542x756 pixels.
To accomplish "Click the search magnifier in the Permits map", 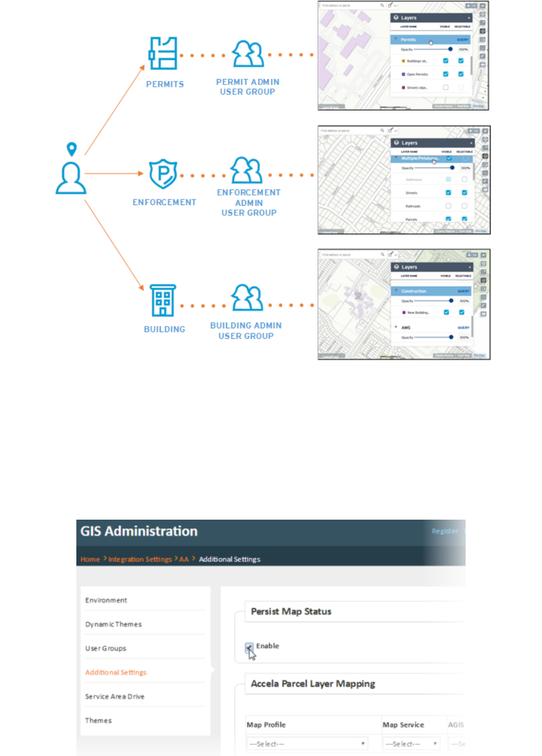I will coord(382,6).
